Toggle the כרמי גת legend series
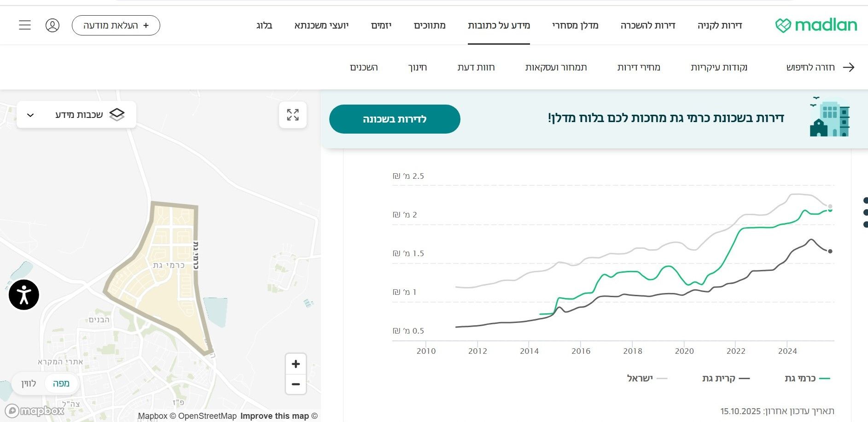The image size is (868, 422). click(x=807, y=378)
